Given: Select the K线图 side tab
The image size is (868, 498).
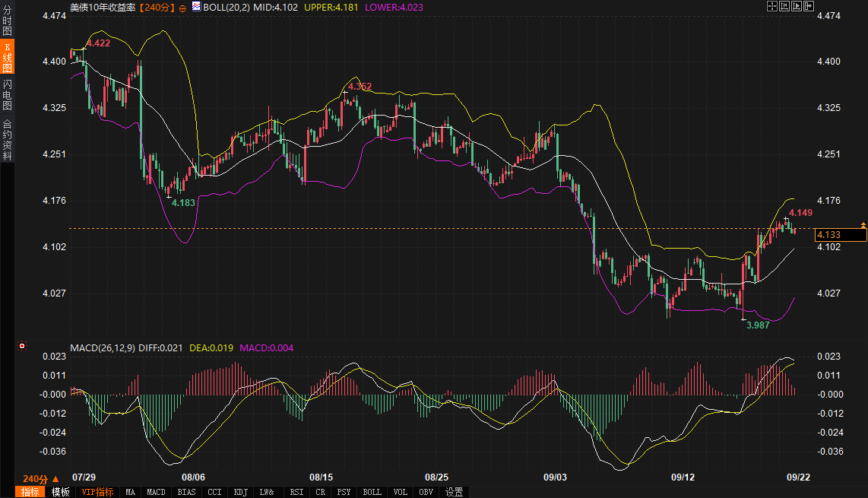Looking at the screenshot, I should tap(7, 57).
